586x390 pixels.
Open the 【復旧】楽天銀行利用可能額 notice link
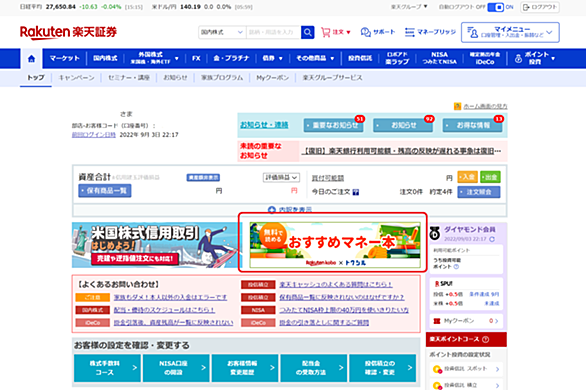(x=402, y=151)
